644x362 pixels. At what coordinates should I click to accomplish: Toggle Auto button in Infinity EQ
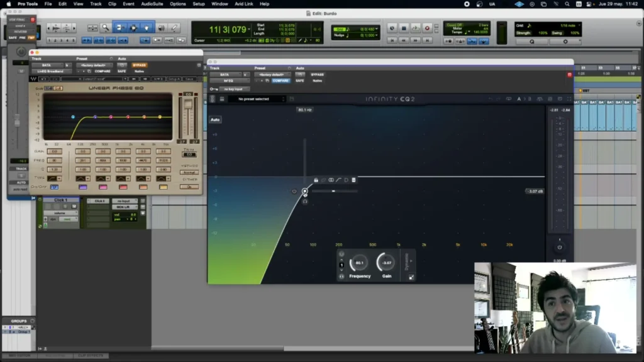(x=215, y=120)
